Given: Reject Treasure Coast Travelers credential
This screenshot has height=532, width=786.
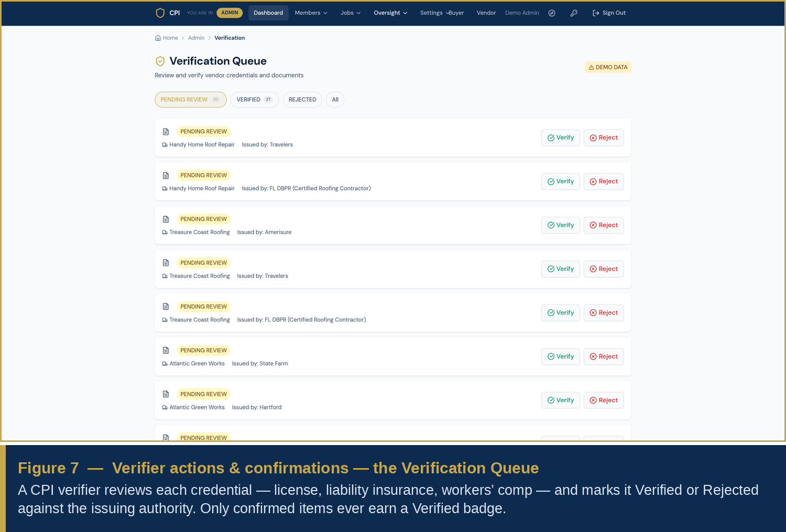Looking at the screenshot, I should [604, 269].
